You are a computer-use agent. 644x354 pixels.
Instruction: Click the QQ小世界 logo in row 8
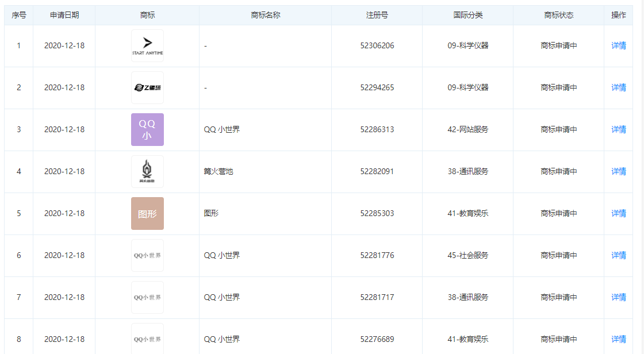[x=147, y=339]
